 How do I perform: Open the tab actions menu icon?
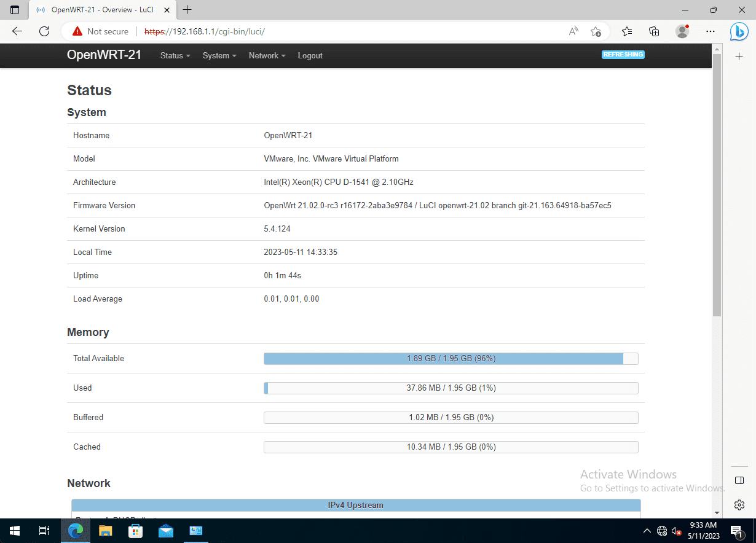click(15, 10)
